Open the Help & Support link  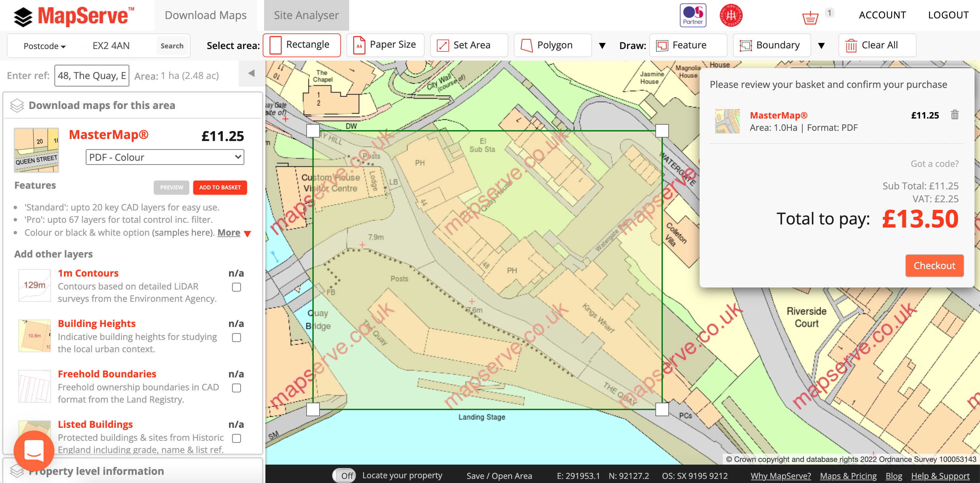pos(940,476)
